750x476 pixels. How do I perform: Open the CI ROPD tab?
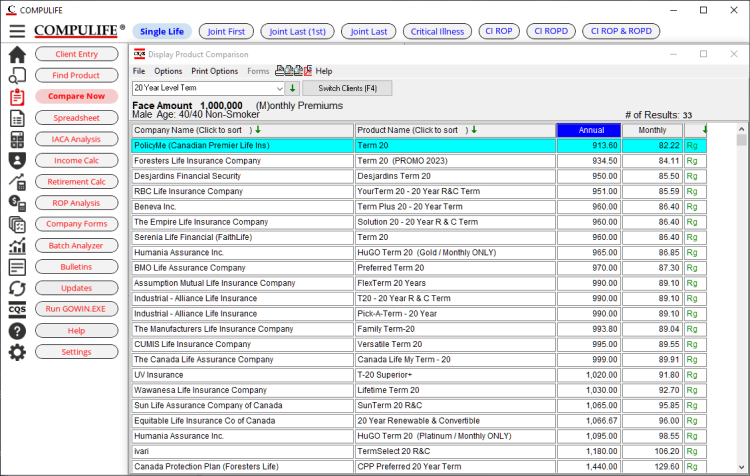(551, 31)
